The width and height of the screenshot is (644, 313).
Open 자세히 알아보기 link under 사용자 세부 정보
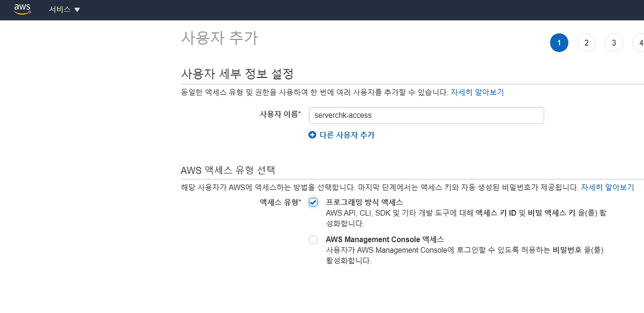click(477, 92)
